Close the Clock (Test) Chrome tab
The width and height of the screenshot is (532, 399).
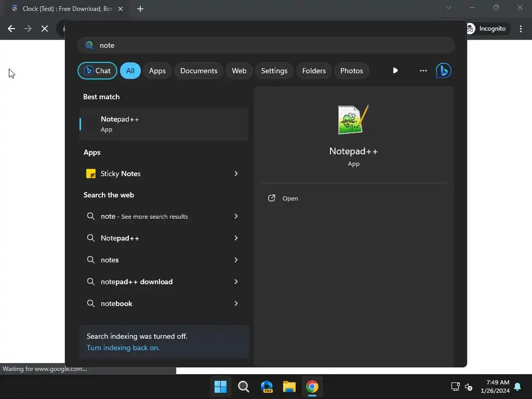click(121, 9)
